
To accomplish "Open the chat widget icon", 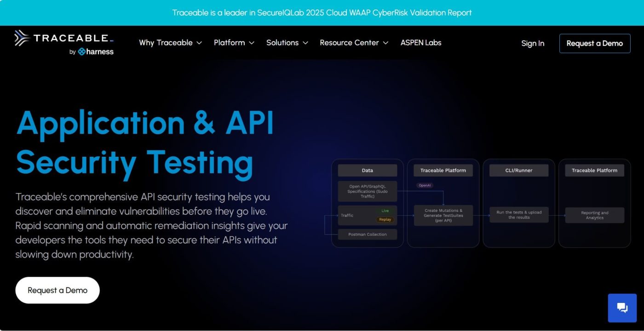I will click(x=622, y=308).
